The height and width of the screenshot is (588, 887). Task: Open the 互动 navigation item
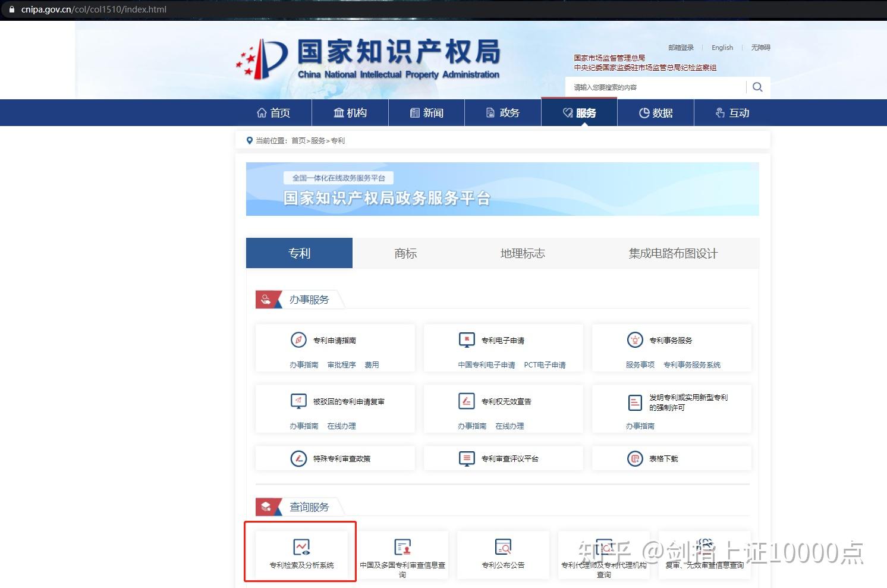pos(732,113)
